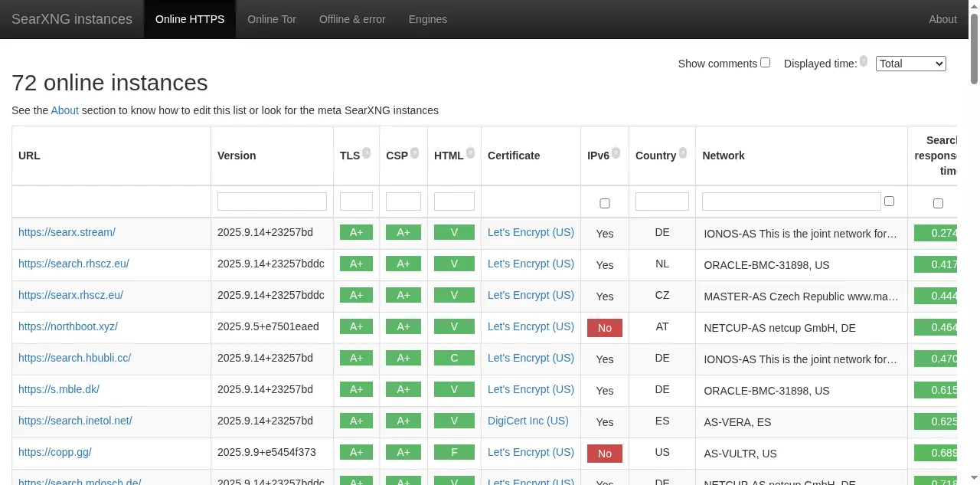
Task: Open the https://search.rhscz.eu/ instance link
Action: click(x=73, y=264)
